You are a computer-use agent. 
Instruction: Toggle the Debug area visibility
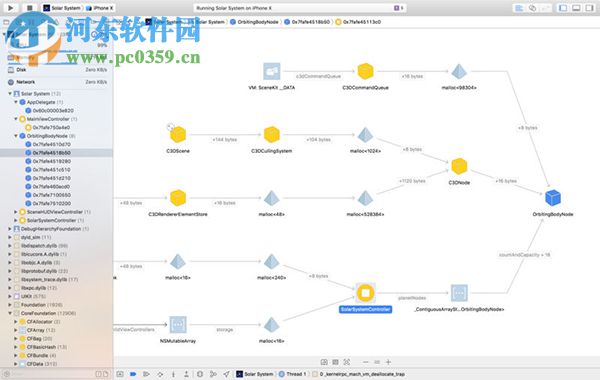(576, 8)
